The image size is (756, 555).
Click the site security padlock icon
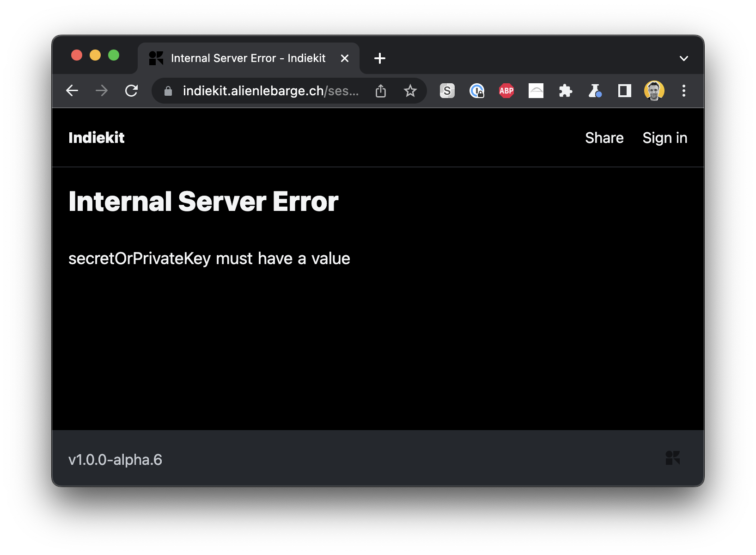coord(167,91)
